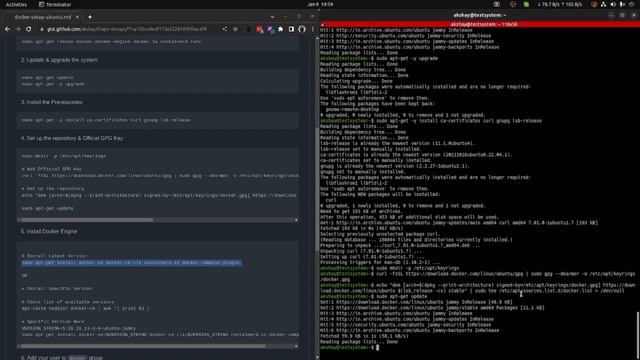Open the Activities overview
640x360 pixels.
(16, 4)
